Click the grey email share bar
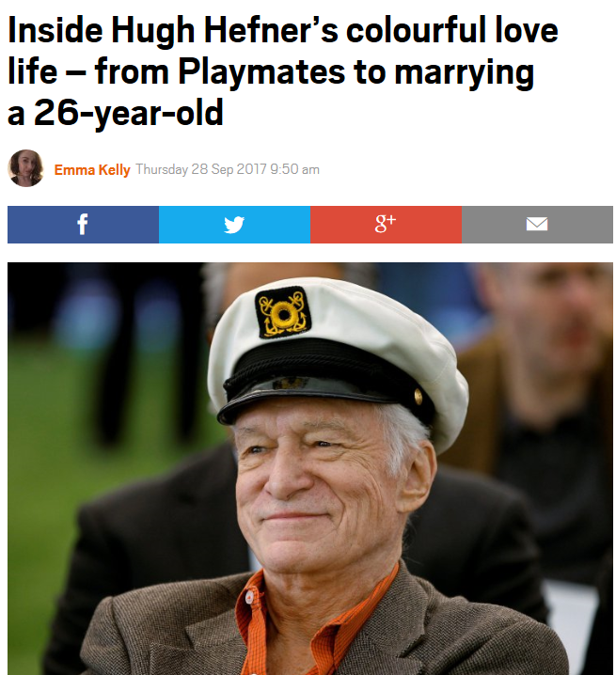Viewport: 616px width, 675px height. [x=537, y=225]
